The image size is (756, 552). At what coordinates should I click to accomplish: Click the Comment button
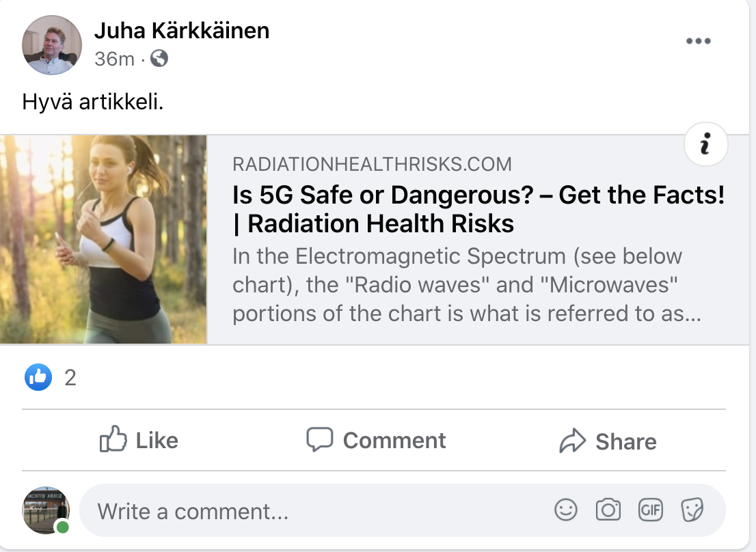coord(376,440)
